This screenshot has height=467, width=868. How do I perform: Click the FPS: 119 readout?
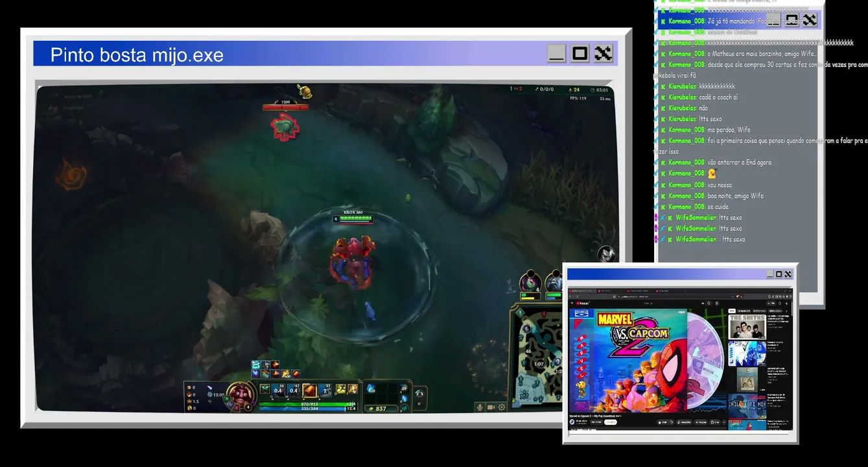(x=578, y=99)
